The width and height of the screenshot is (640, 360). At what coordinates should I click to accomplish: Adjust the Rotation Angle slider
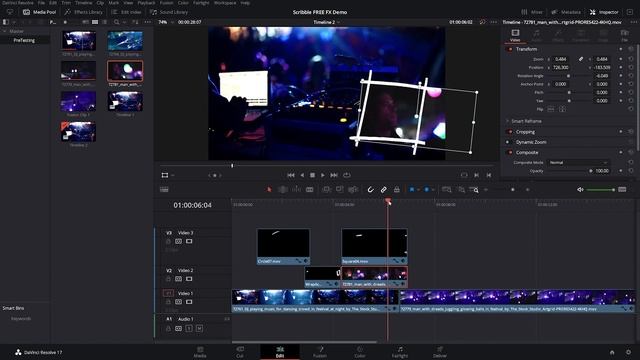click(x=569, y=76)
